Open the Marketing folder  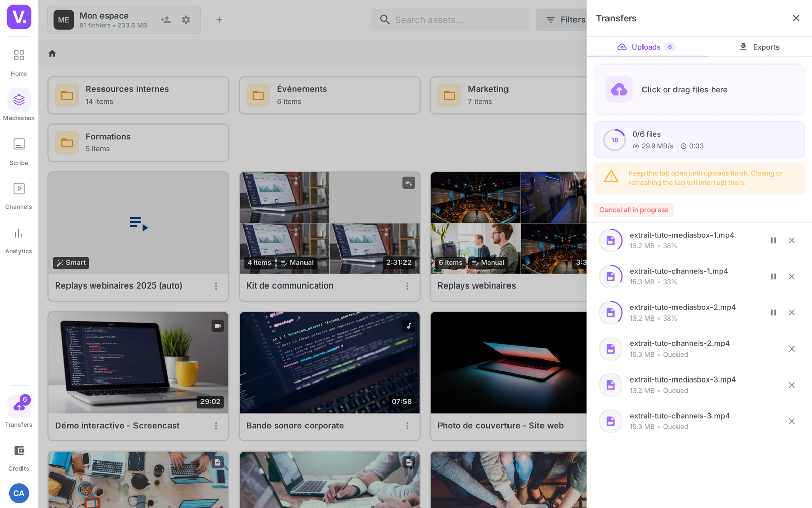pyautogui.click(x=509, y=96)
